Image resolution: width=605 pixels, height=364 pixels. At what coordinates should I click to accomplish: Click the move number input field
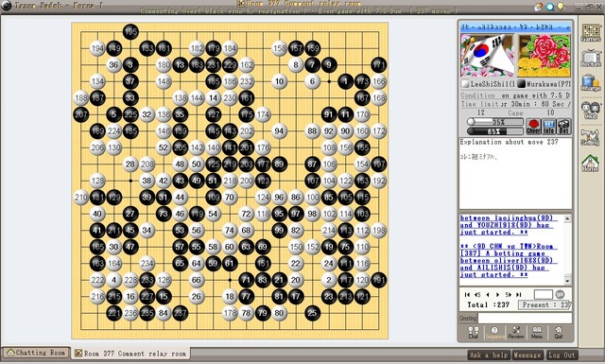[544, 295]
